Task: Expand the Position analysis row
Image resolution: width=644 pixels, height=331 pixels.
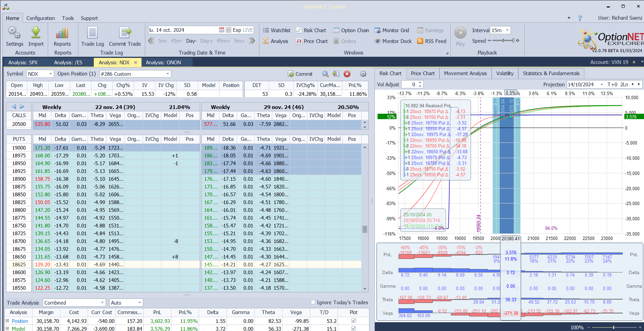Action: point(7,321)
